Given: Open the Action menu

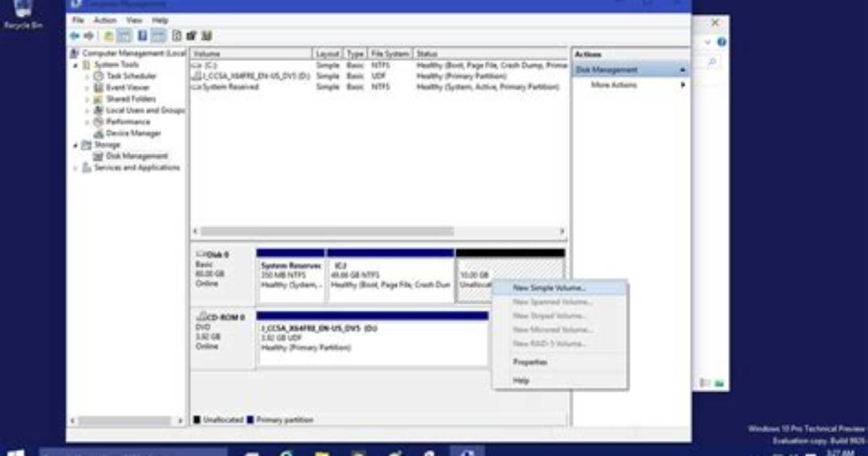Looking at the screenshot, I should point(105,20).
